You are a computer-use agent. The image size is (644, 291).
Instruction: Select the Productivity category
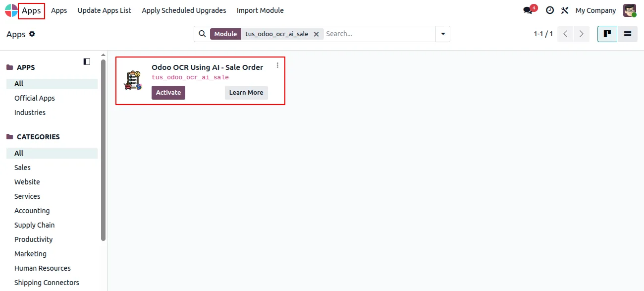point(52,239)
